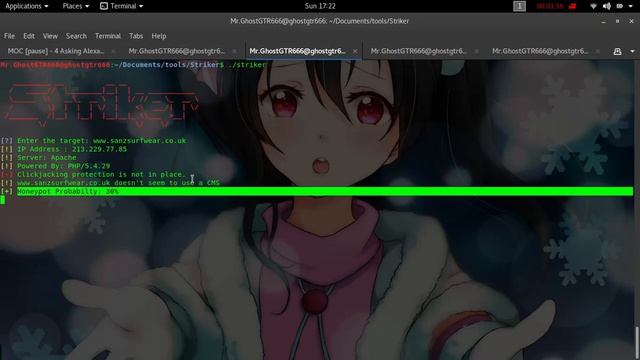Click the target www.sanzsurfwear.co.uk text

pyautogui.click(x=140, y=140)
